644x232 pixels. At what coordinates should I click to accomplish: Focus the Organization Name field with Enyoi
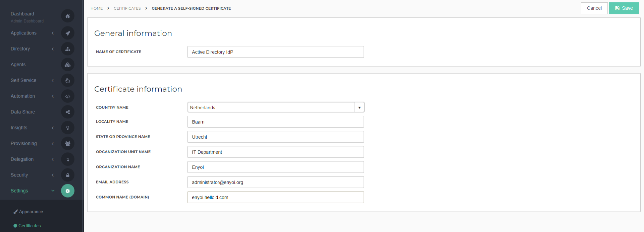pyautogui.click(x=275, y=167)
